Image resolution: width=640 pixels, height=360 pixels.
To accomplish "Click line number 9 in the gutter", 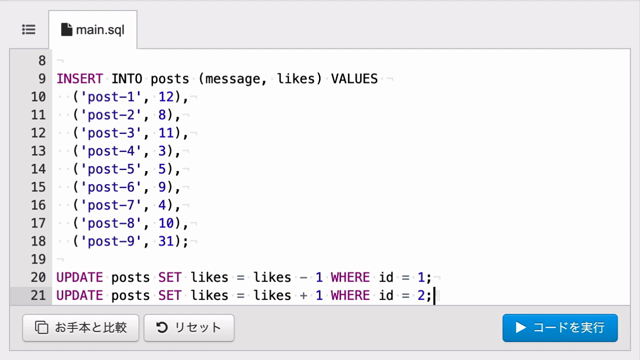I will [x=42, y=78].
